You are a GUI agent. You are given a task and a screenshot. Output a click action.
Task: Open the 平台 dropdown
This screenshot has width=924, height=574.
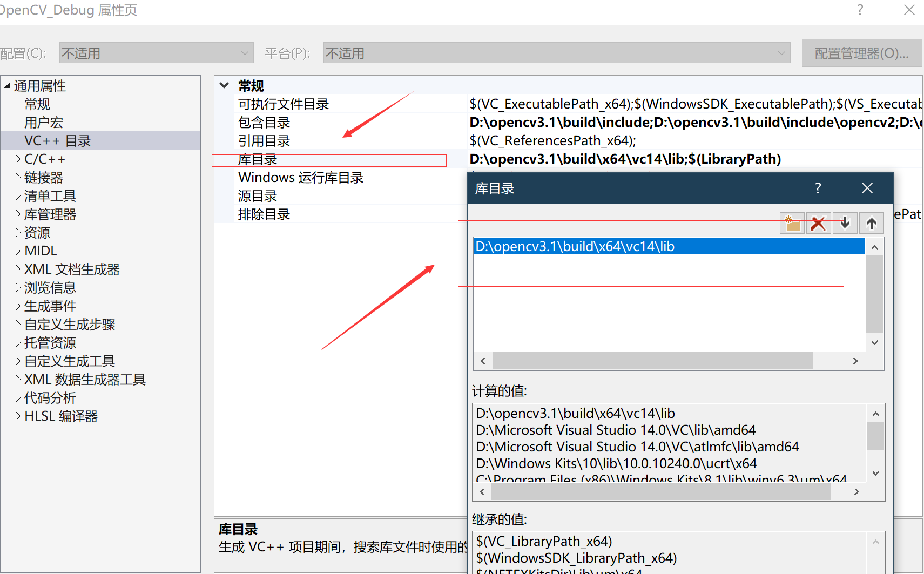pyautogui.click(x=781, y=52)
